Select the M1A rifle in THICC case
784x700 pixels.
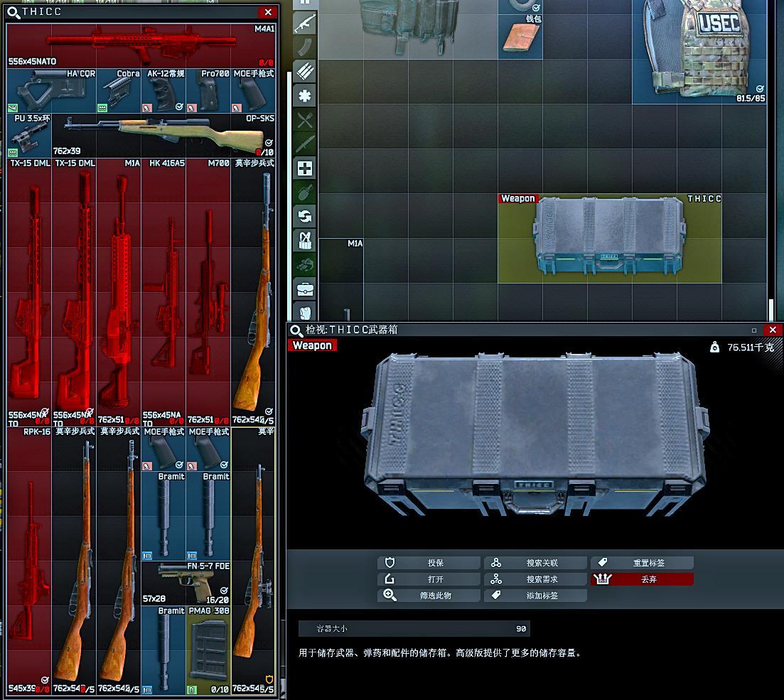[119, 292]
